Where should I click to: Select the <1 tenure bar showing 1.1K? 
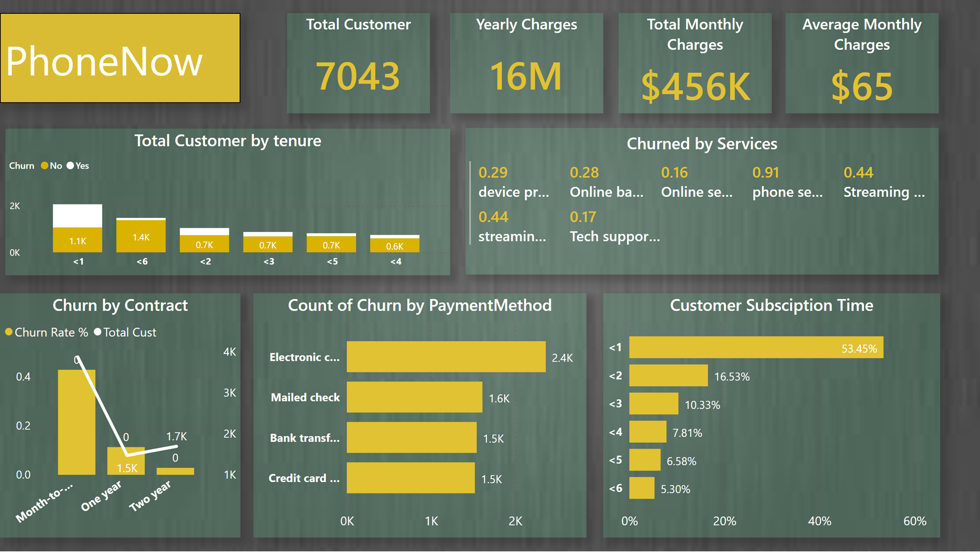pos(78,240)
